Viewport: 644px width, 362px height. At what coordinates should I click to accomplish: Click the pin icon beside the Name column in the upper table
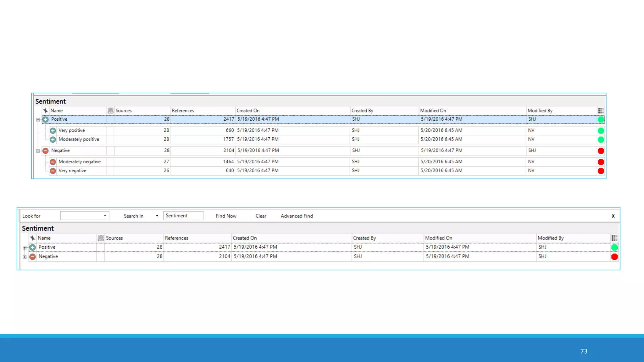click(46, 111)
